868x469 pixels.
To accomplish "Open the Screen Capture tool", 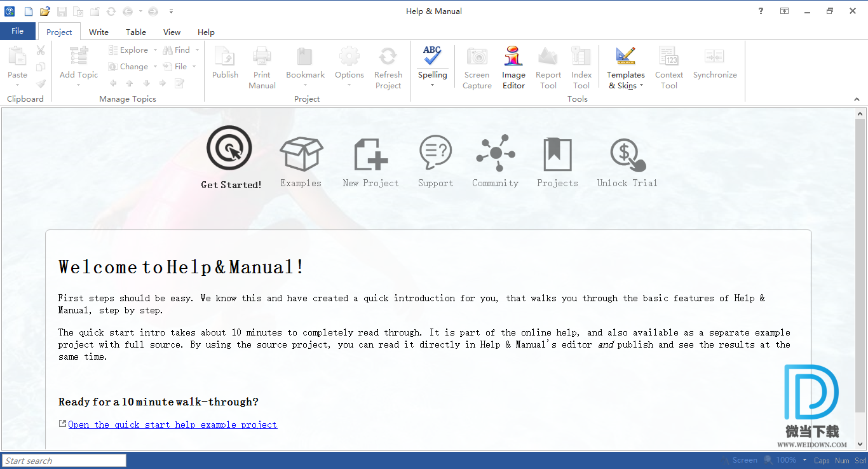I will [x=477, y=68].
